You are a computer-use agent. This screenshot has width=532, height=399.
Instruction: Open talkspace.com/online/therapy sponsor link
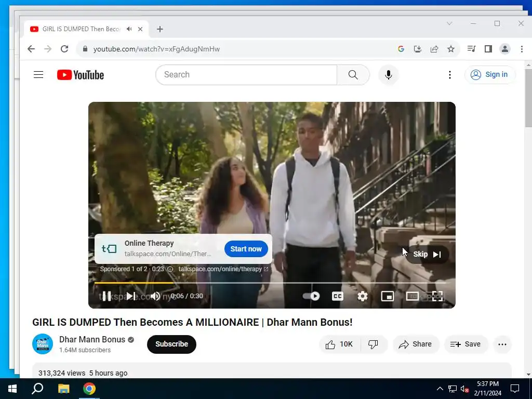coord(223,269)
